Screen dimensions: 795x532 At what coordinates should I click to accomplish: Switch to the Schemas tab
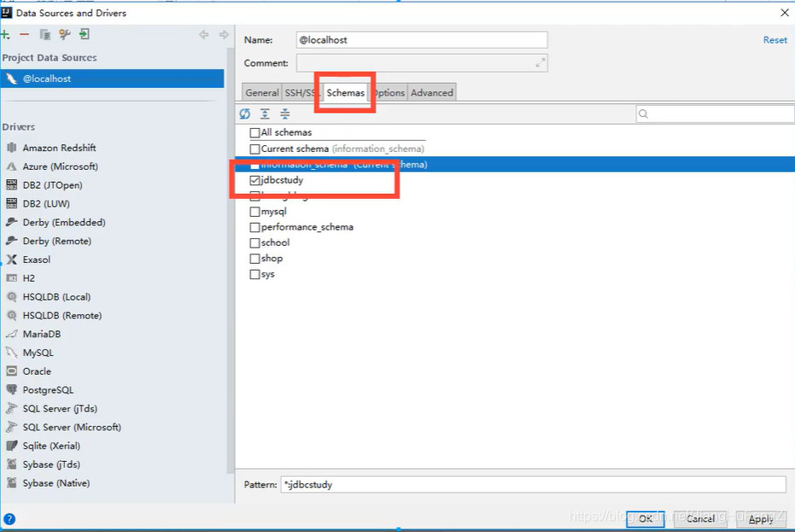click(345, 93)
